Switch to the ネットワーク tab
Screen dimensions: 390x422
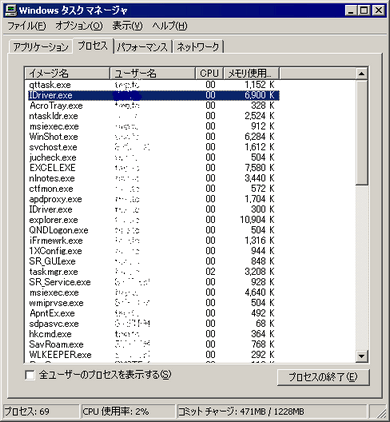pos(198,47)
